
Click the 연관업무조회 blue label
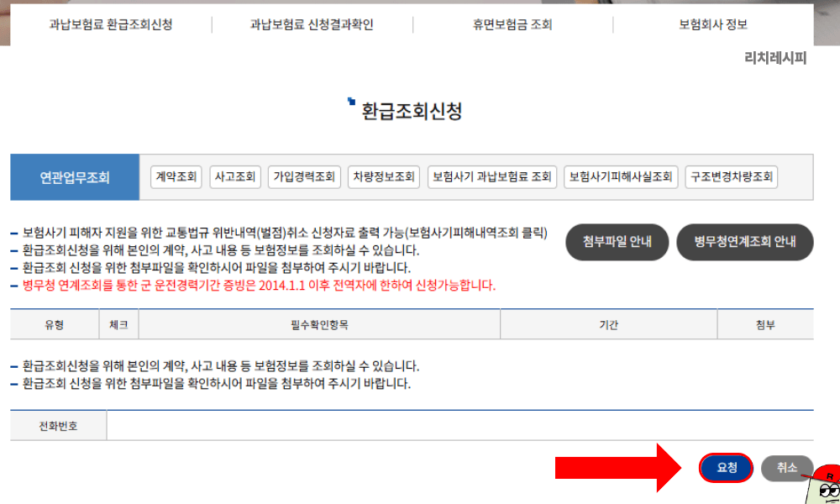[75, 177]
